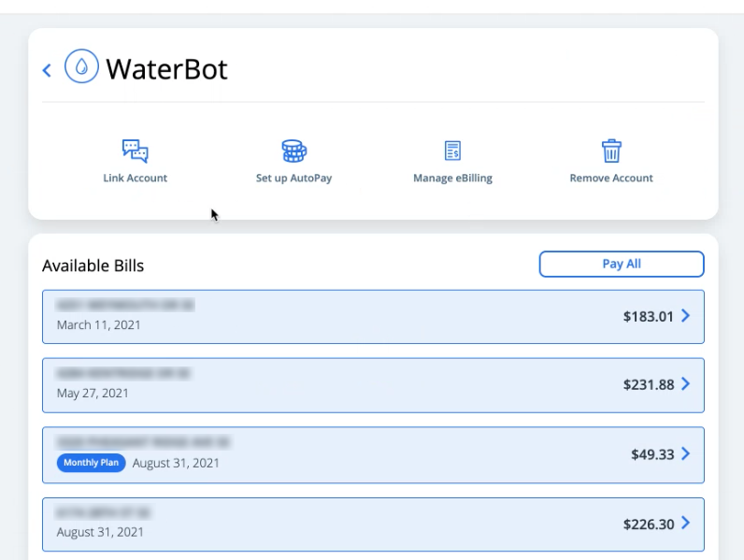Click the $226.30 amount
Viewport: 744px width, 560px height.
coord(648,524)
